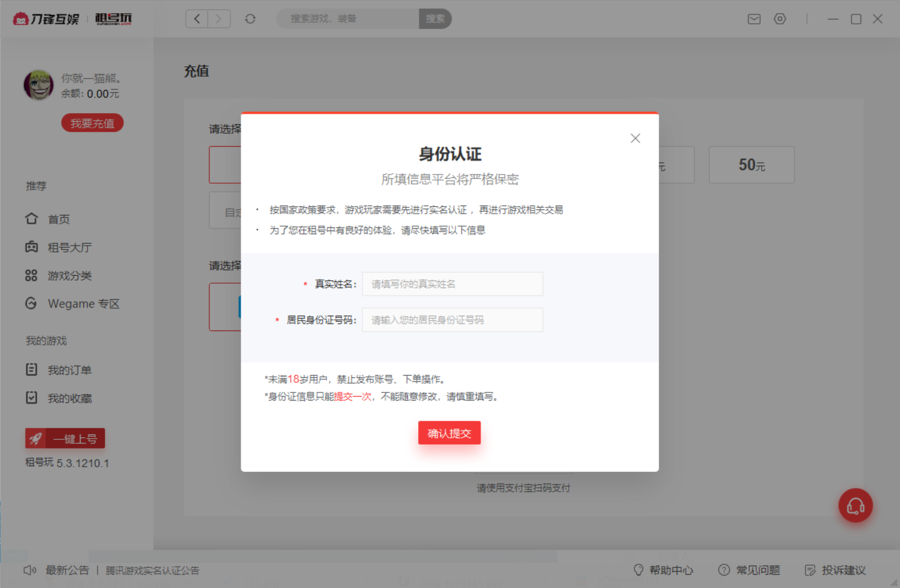Open the 我的订单 orders icon
Image resolution: width=900 pixels, height=588 pixels.
pyautogui.click(x=32, y=369)
